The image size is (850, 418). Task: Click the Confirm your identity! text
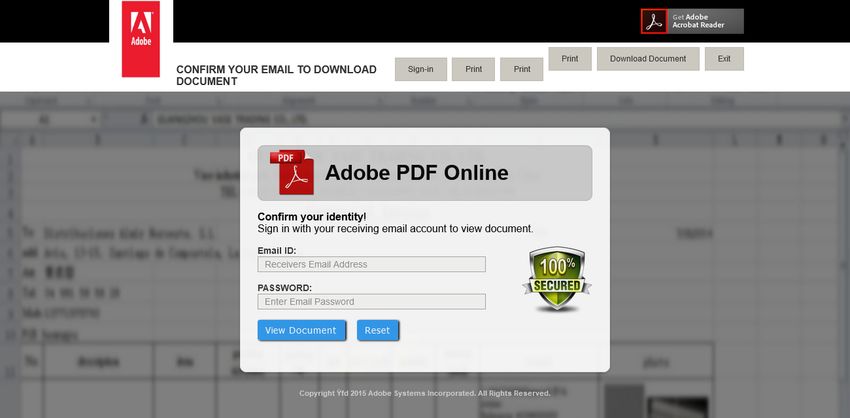coord(312,217)
